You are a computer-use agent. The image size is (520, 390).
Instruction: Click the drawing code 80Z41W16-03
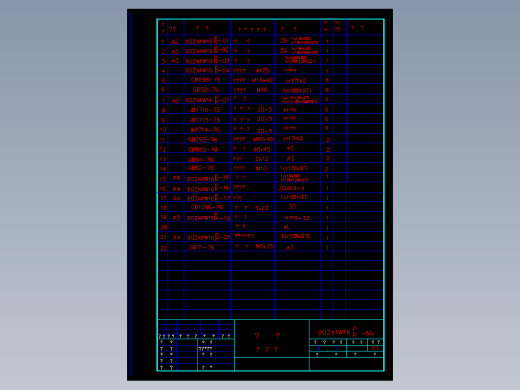[x=207, y=60]
